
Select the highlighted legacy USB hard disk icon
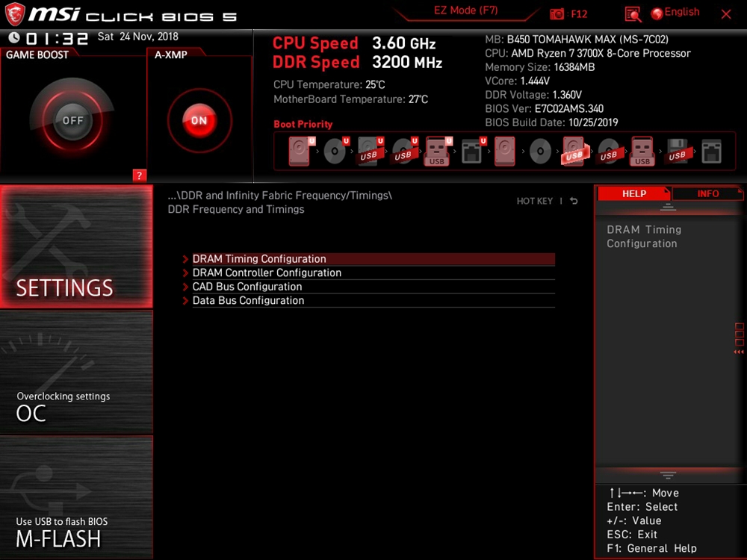[575, 151]
